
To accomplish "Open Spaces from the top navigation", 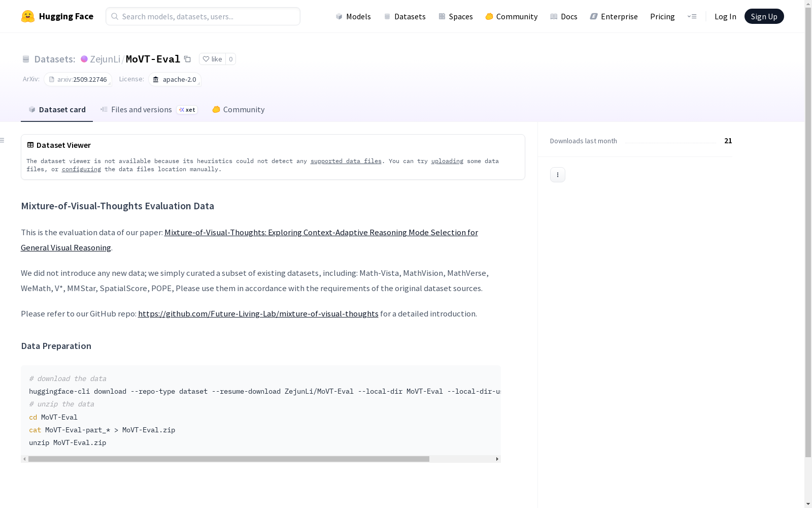I will [456, 16].
